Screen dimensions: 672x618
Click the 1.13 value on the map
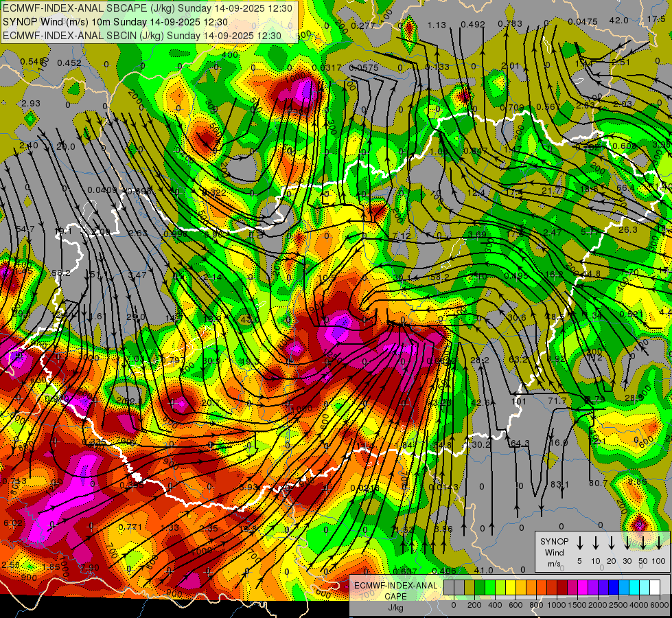tap(437, 25)
